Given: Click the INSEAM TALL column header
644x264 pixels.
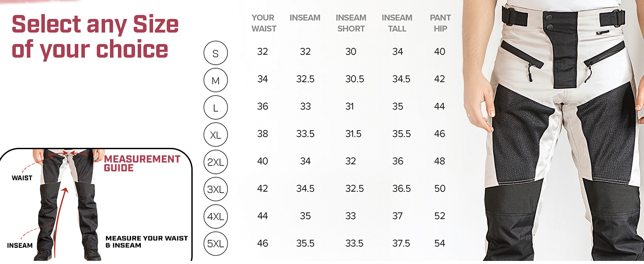Looking at the screenshot, I should 397,23.
